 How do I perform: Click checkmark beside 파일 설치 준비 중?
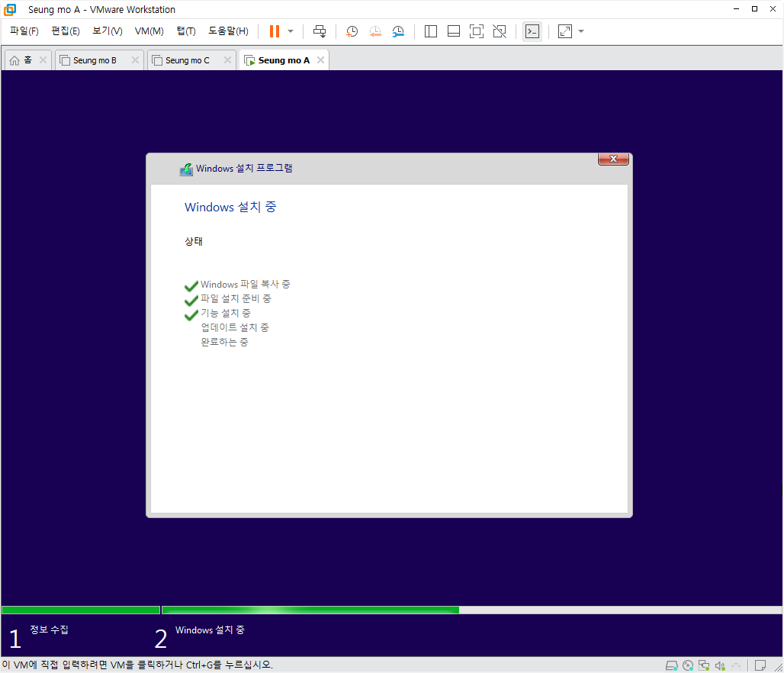click(x=191, y=300)
